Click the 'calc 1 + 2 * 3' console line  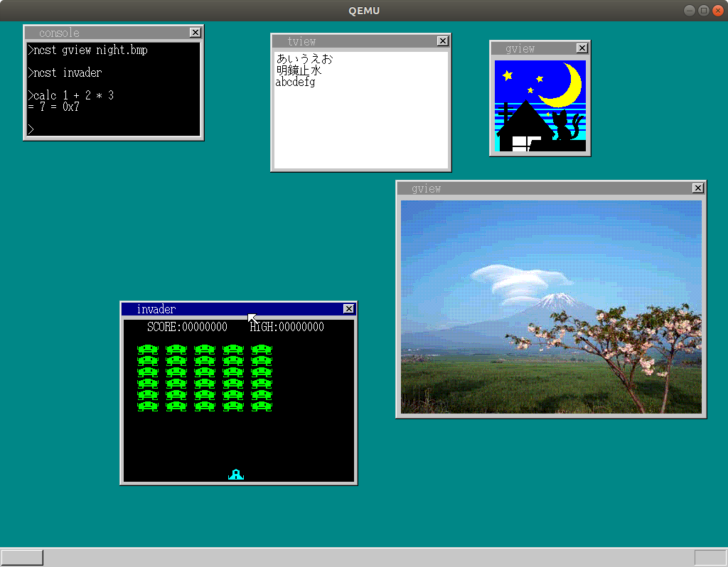(70, 96)
